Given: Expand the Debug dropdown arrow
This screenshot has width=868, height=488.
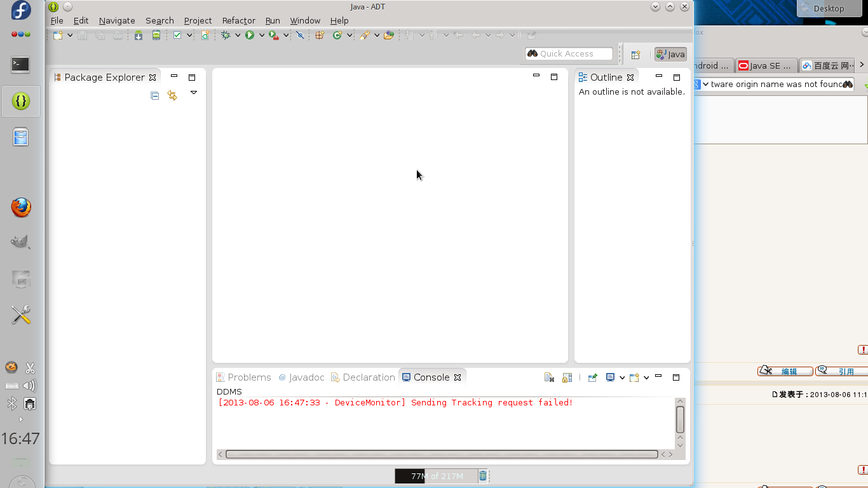Looking at the screenshot, I should 238,36.
